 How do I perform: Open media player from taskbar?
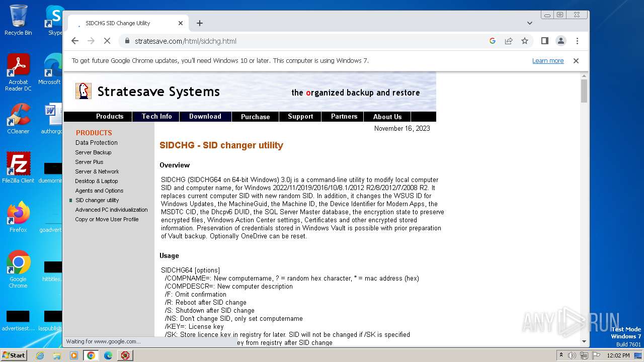pos(74,355)
